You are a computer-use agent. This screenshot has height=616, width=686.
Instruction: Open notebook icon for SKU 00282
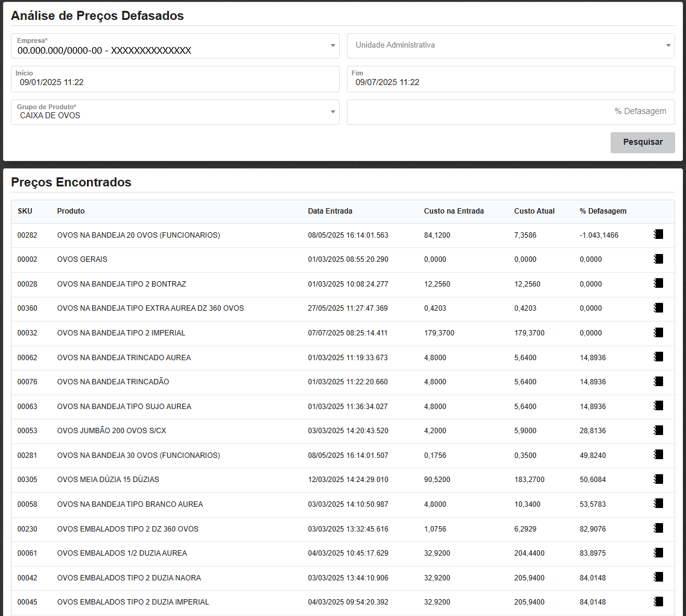658,234
